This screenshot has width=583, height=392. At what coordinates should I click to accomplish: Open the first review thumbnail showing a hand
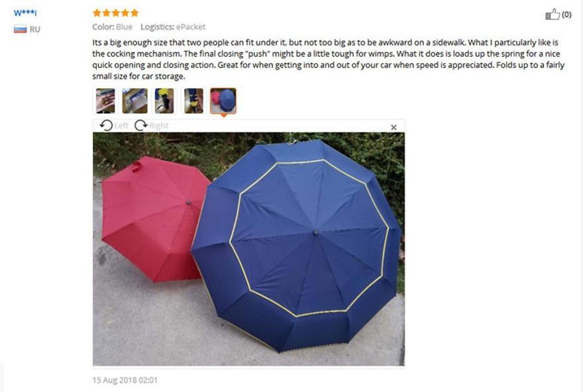[105, 101]
